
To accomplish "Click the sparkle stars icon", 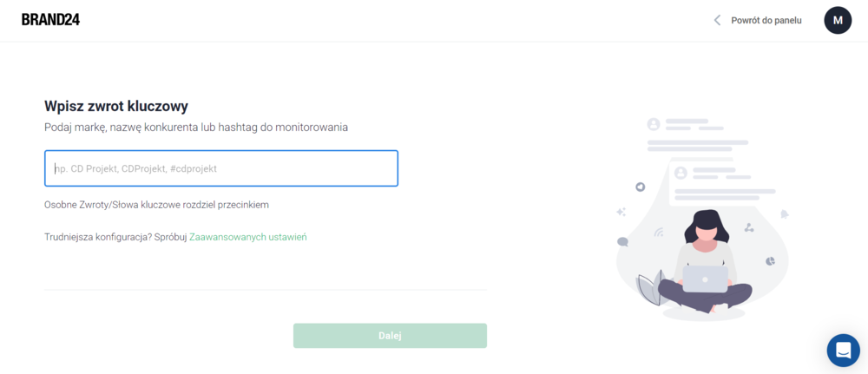I will 621,212.
